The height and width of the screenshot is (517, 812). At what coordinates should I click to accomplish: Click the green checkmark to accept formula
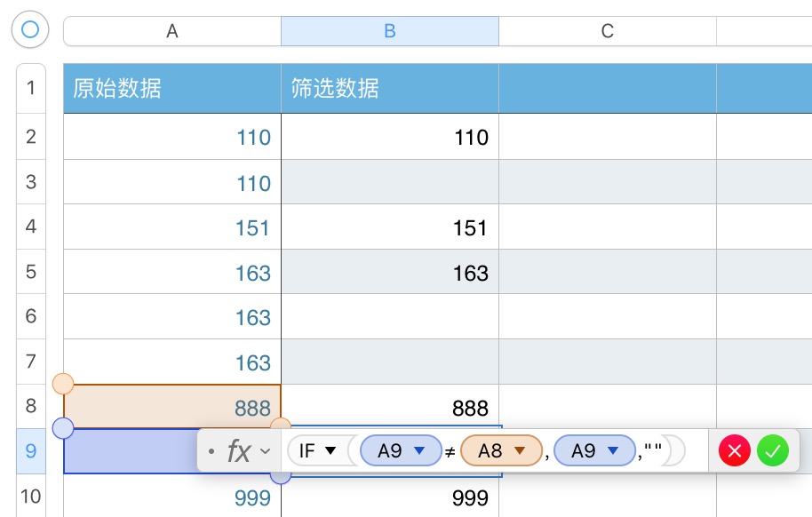point(772,451)
